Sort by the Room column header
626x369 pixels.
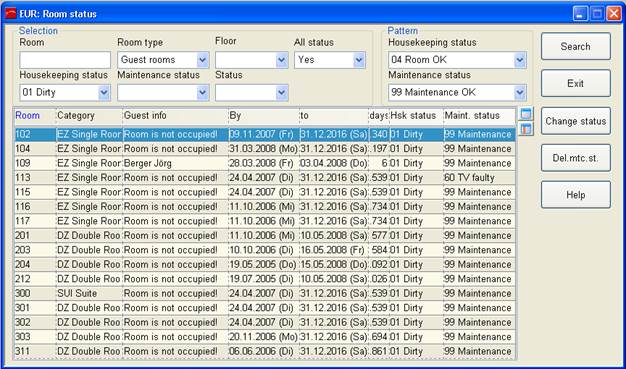click(35, 116)
